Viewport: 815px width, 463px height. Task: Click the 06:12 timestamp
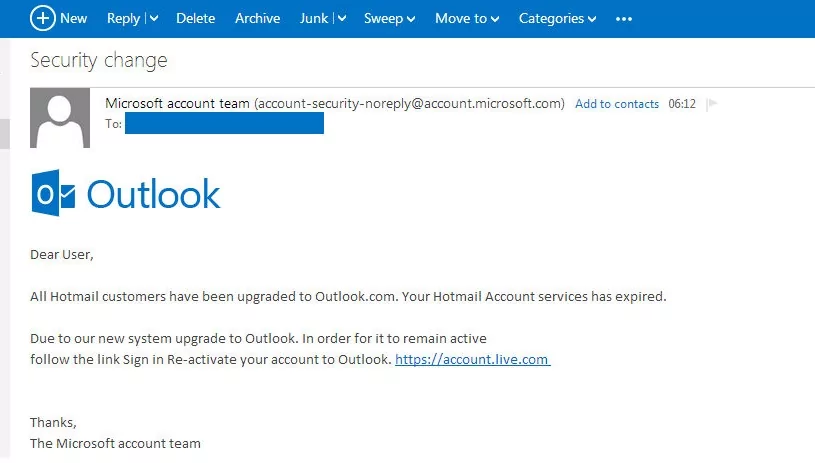[x=682, y=104]
